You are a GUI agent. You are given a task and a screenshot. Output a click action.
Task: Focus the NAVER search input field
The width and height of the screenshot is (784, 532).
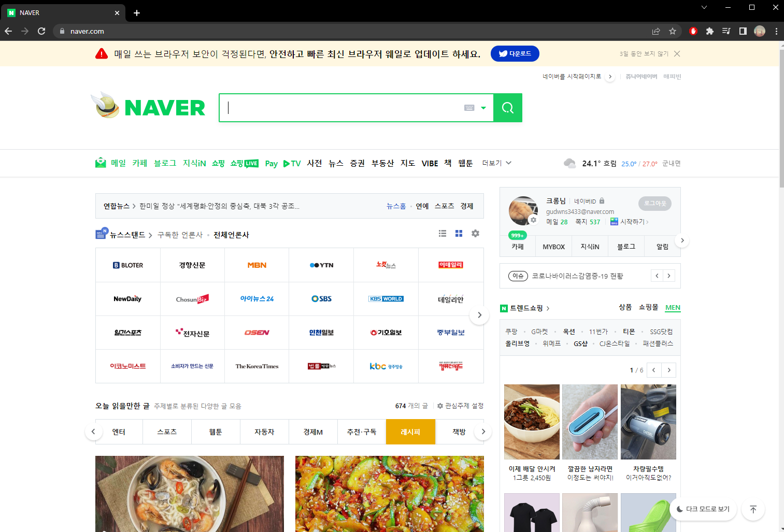(x=342, y=108)
